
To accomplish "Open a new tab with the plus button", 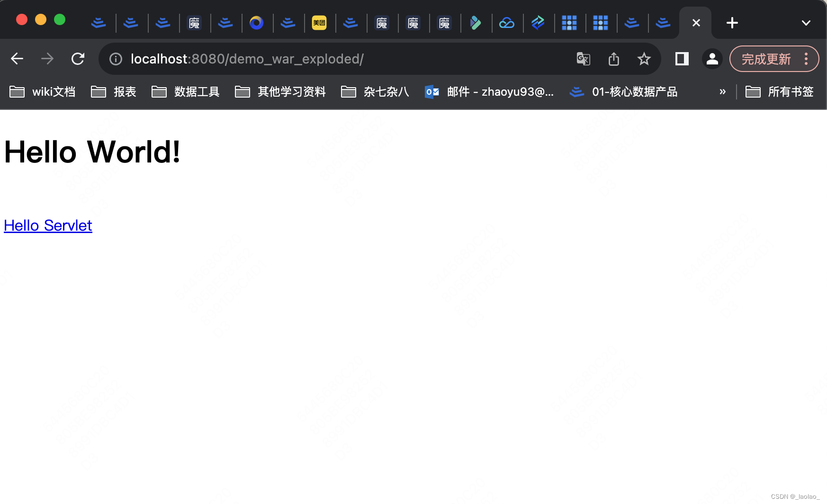I will (732, 23).
